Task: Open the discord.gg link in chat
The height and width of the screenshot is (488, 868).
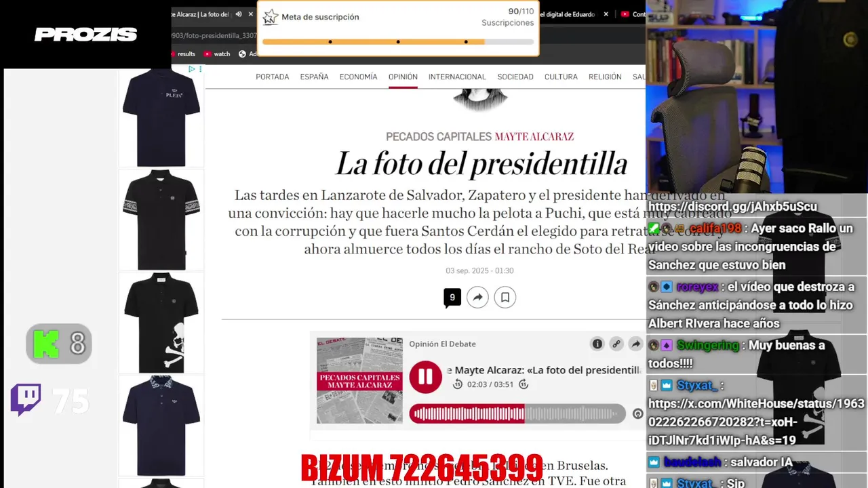Action: (732, 206)
